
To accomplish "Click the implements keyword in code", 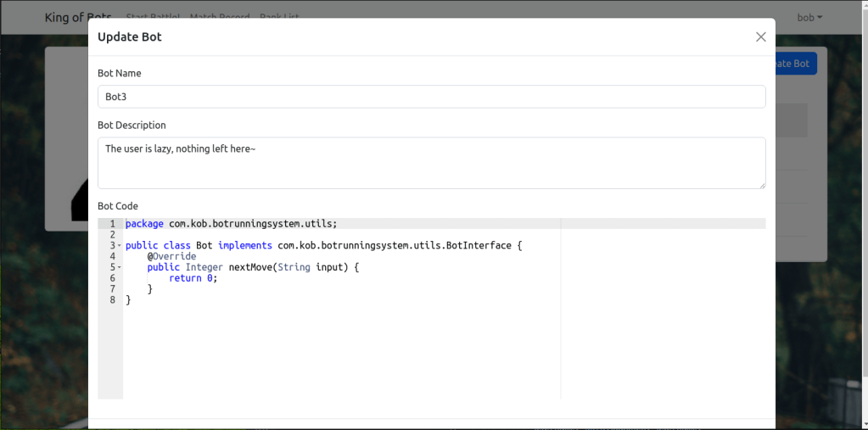I will pos(244,246).
